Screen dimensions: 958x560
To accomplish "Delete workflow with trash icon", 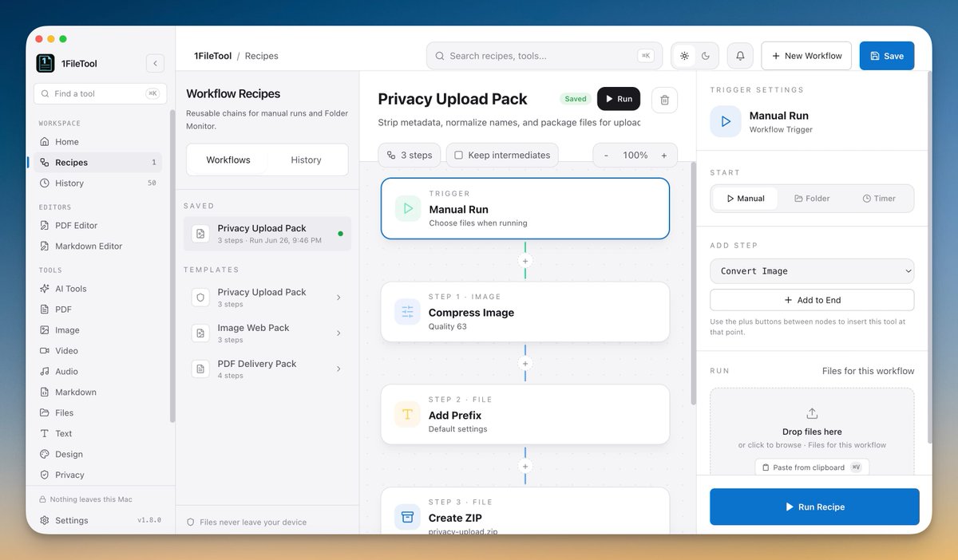I will click(x=665, y=100).
